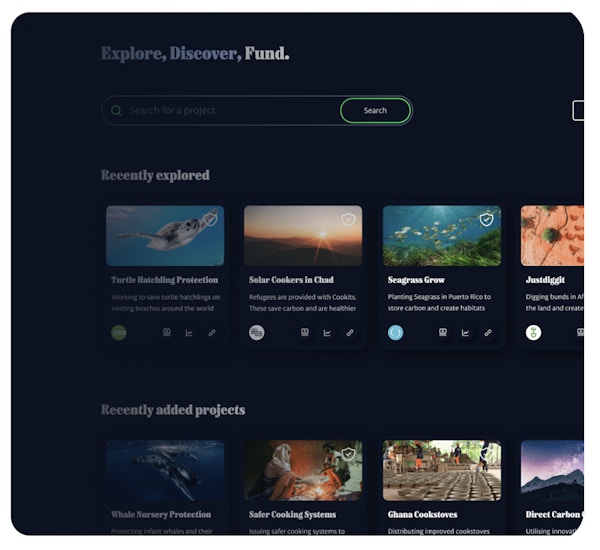
Task: Open the Whale Nursery Protection whale image
Action: [x=165, y=470]
